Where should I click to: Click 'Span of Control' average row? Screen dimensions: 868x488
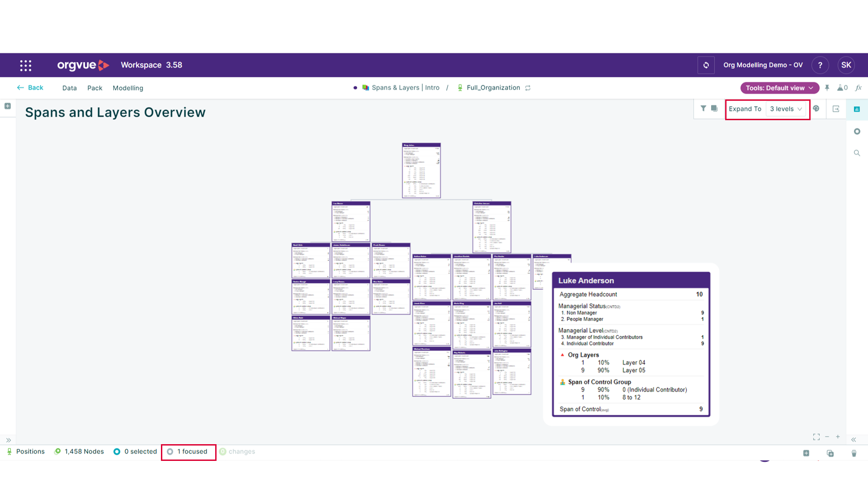631,409
